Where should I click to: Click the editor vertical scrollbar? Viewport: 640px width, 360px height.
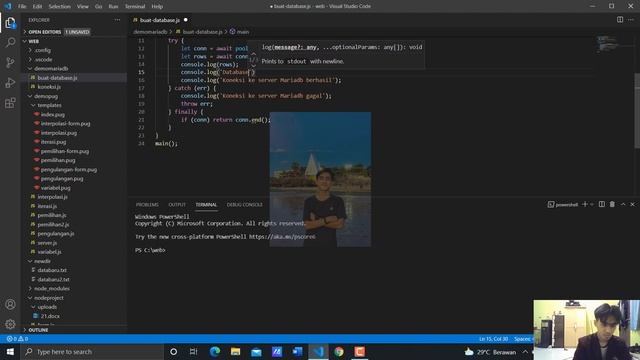[x=637, y=111]
